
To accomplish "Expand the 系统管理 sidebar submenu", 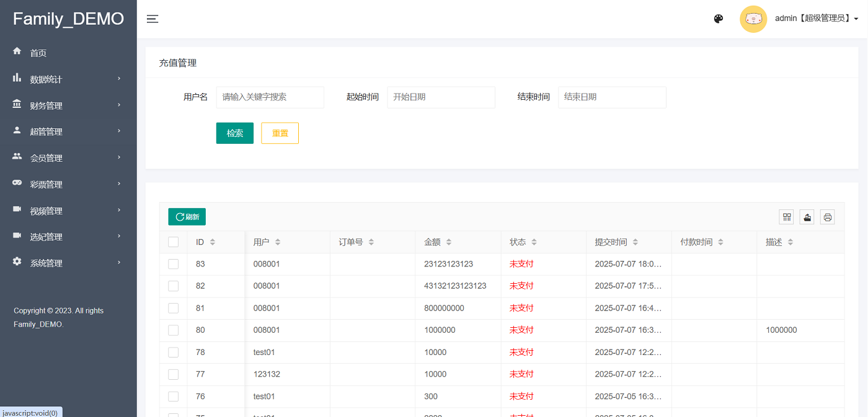I will [67, 263].
